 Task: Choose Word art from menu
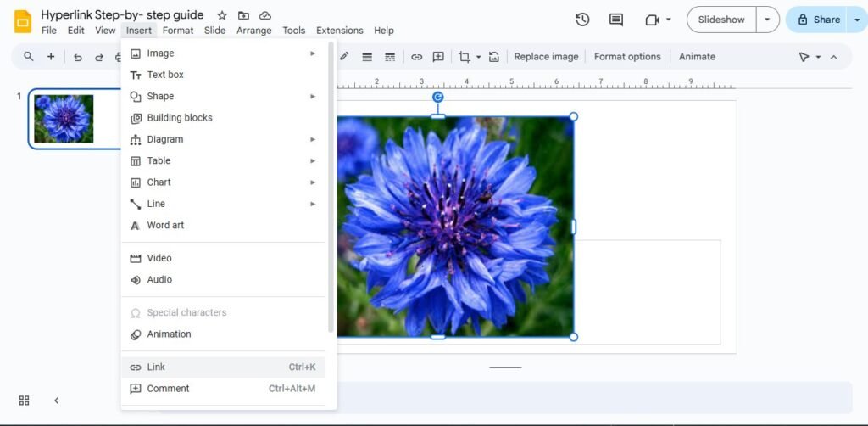pos(223,226)
